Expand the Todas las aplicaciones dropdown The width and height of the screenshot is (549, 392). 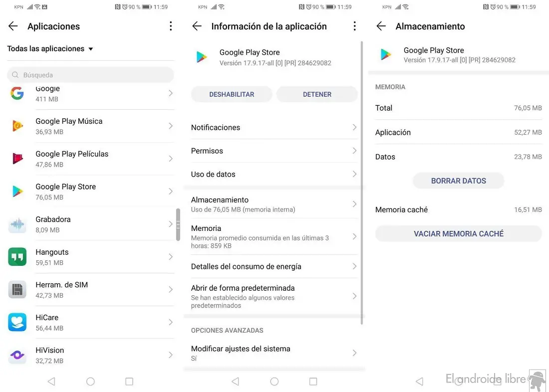tap(50, 49)
